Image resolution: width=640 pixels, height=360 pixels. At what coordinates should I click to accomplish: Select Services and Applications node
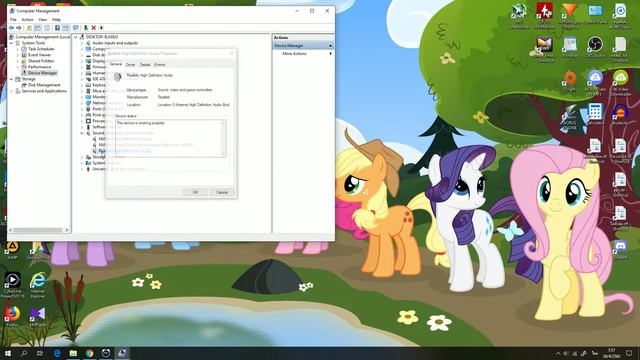tap(44, 91)
